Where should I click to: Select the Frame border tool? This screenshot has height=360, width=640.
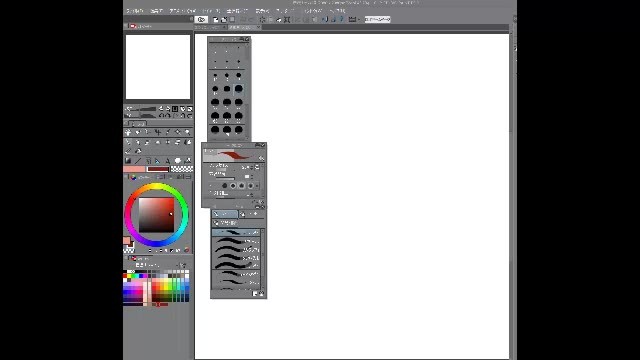pyautogui.click(x=148, y=161)
